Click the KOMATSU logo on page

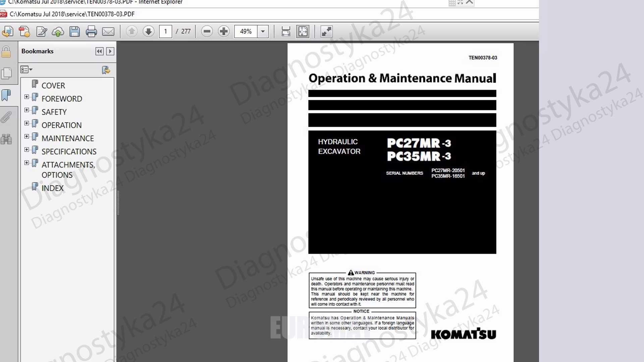pyautogui.click(x=463, y=334)
